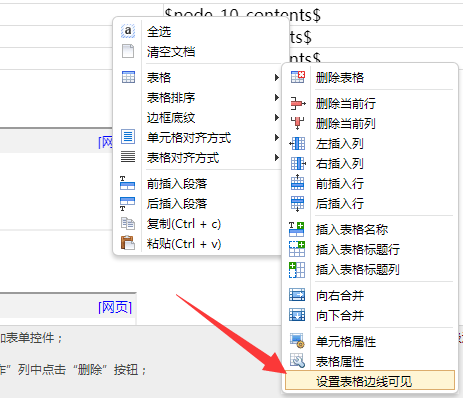Screen dimensions: 463x398
Task: Click the insert table name icon
Action: point(296,229)
